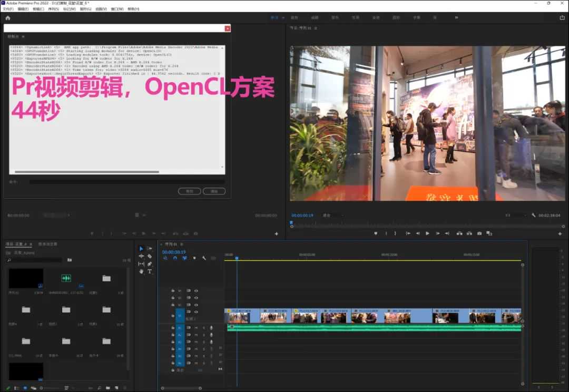The image size is (569, 392).
Task: Toggle track lock on V1
Action: click(x=172, y=316)
